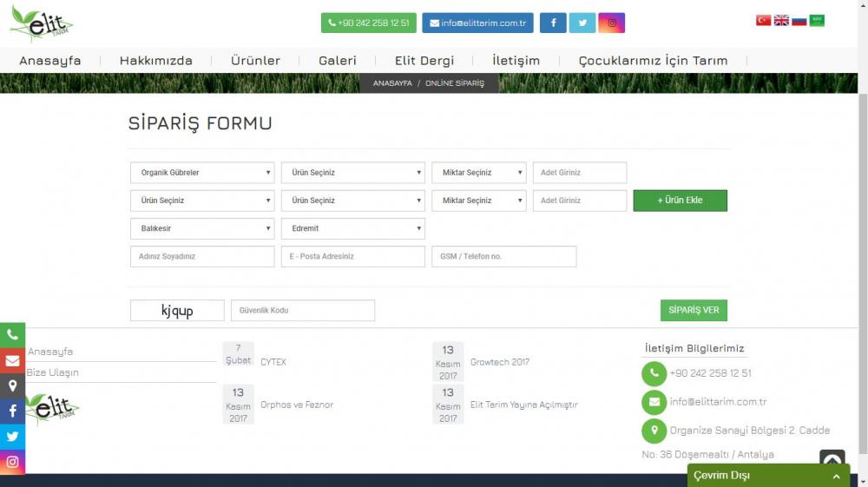Viewport: 868px width, 487px height.
Task: Click the Güvenlik Kodu input field
Action: (302, 311)
